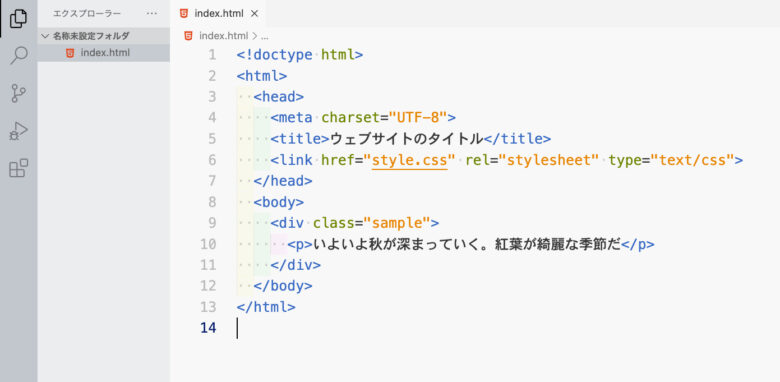This screenshot has width=780, height=382.
Task: Follow the style.css link in line 6
Action: point(409,160)
